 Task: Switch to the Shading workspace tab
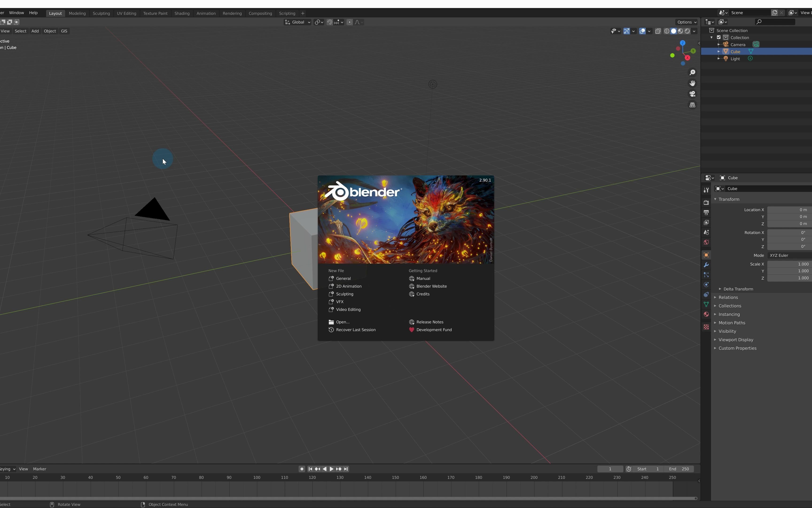(182, 13)
